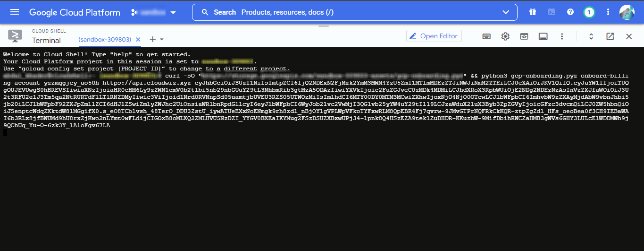
Task: Expand or collapse the Cloud Shell pane
Action: pos(591,36)
